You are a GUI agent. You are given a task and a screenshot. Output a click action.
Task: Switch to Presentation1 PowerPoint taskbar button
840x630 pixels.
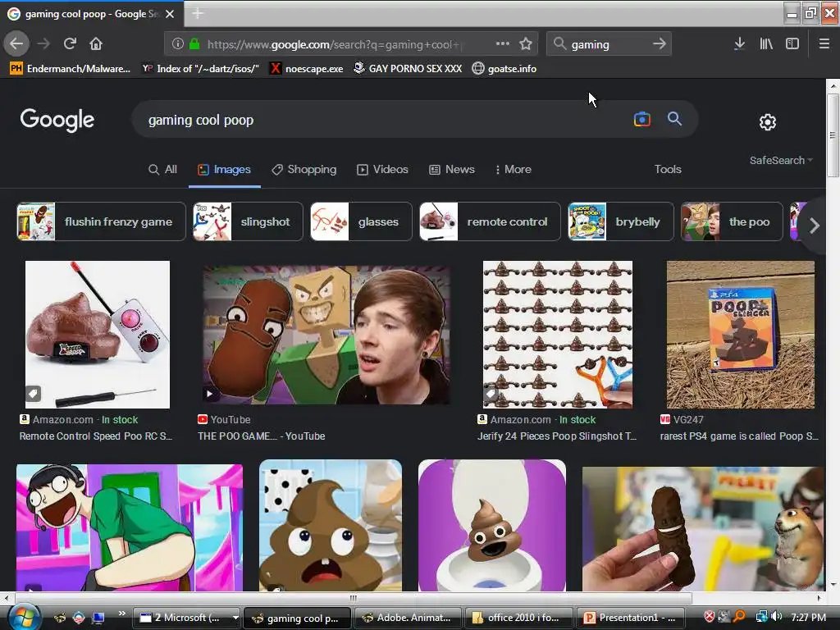click(x=629, y=618)
